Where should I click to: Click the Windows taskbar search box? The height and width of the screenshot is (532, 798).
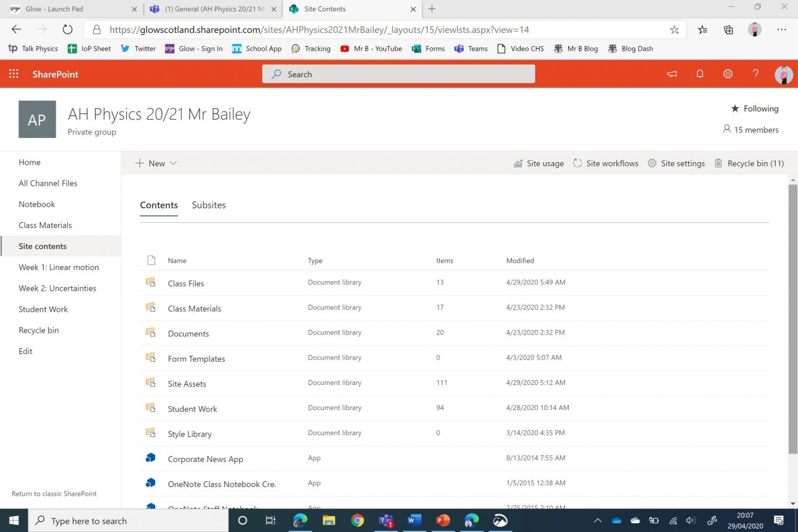(x=129, y=521)
